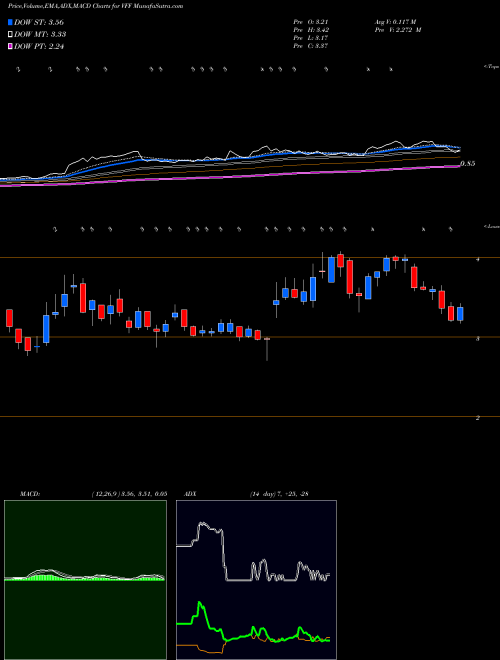Click the 'MACD:' panel heading

point(30,494)
